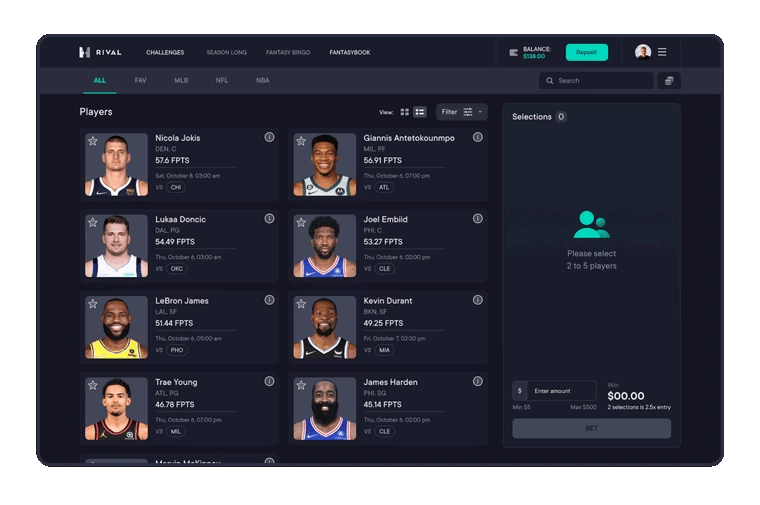
Task: Click the $00.00 win amount
Action: point(626,396)
